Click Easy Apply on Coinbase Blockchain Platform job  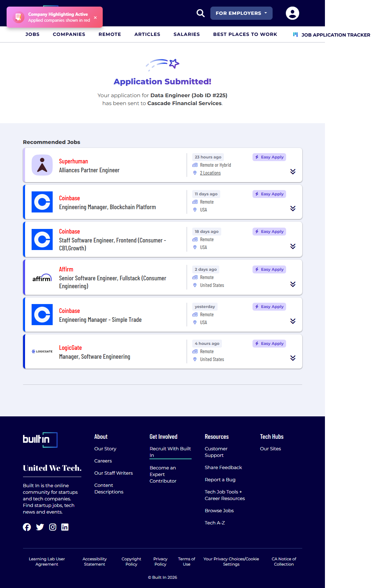click(x=269, y=194)
